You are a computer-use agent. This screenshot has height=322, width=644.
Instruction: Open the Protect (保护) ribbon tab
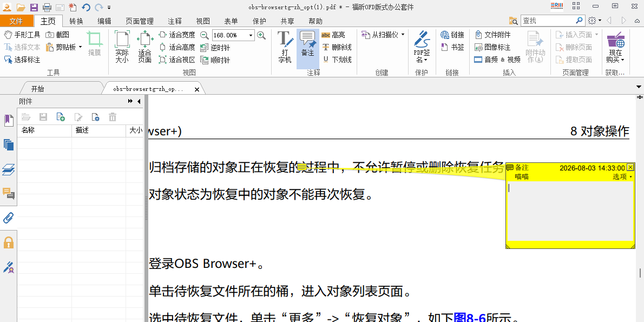[259, 21]
